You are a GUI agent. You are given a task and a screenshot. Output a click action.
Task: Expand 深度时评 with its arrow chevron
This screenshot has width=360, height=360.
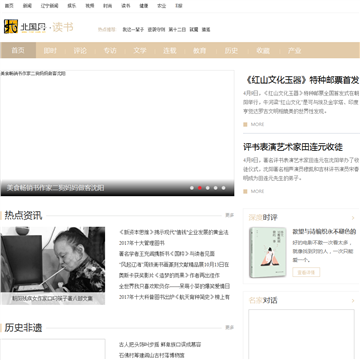(x=353, y=218)
